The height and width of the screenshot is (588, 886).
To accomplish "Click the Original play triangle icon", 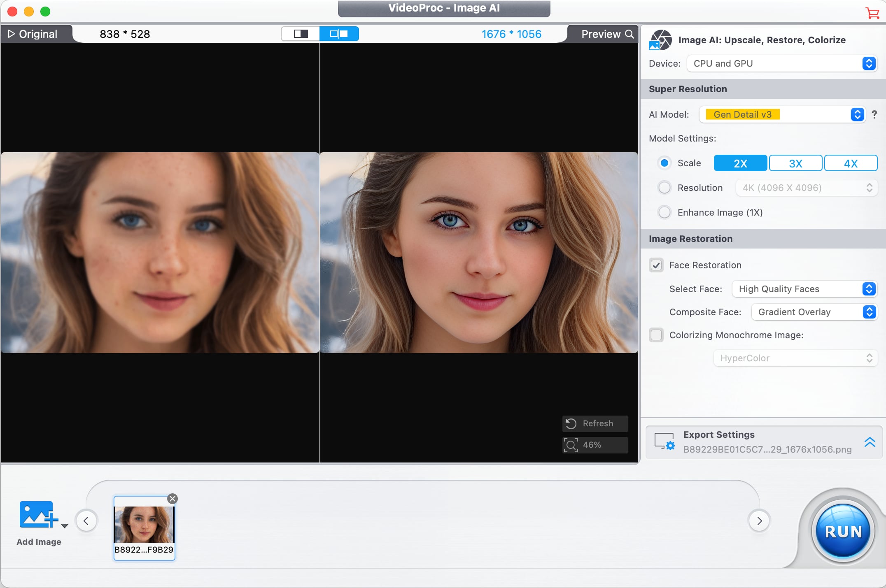I will coord(12,34).
